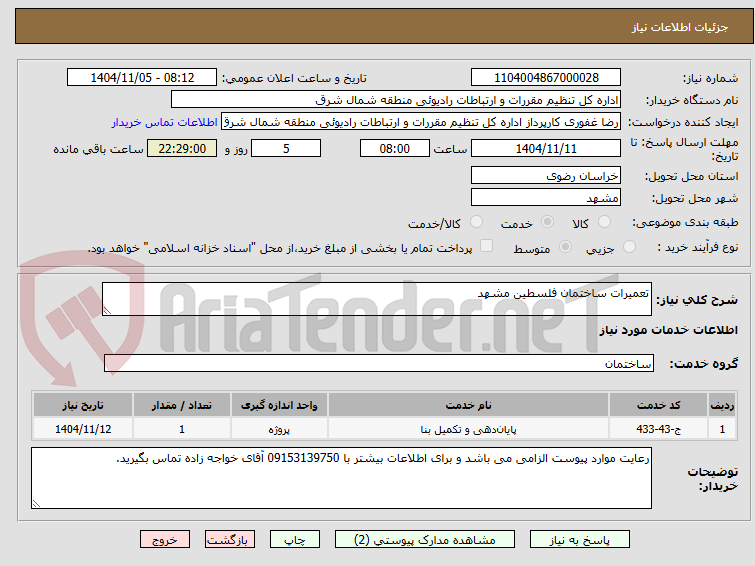This screenshot has height=566, width=755.
Task: Click the deadline date field 1404/11/11
Action: pyautogui.click(x=546, y=148)
